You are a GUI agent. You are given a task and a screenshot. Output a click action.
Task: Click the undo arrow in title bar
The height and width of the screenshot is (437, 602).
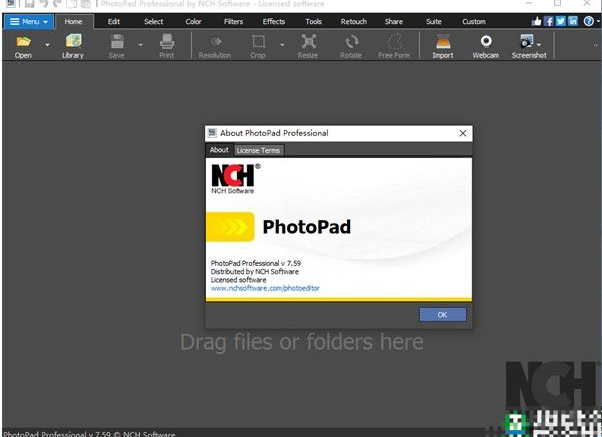click(44, 4)
